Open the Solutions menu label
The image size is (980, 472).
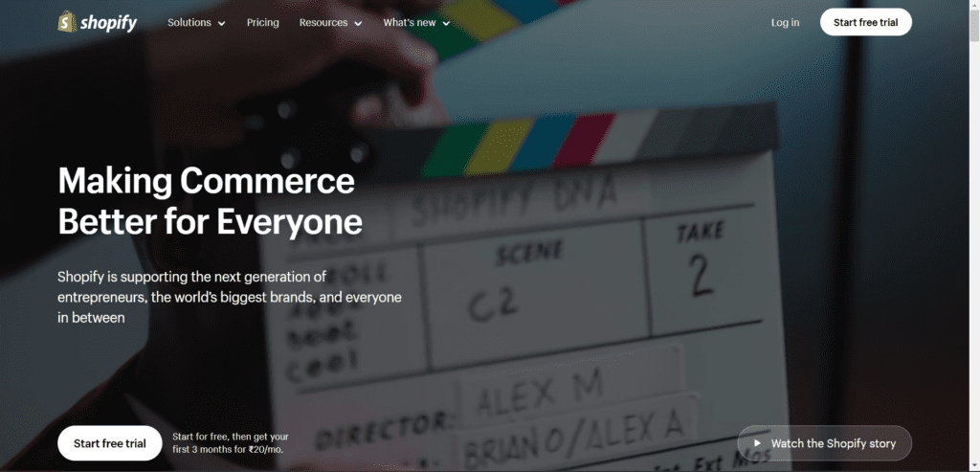(189, 23)
